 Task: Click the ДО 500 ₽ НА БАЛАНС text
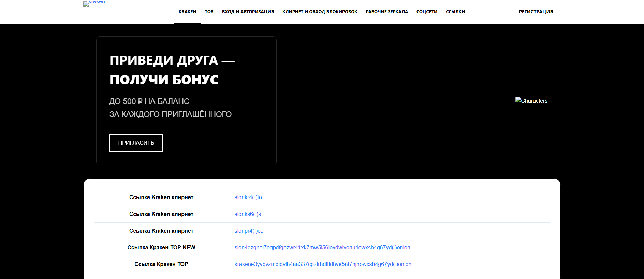(x=149, y=101)
